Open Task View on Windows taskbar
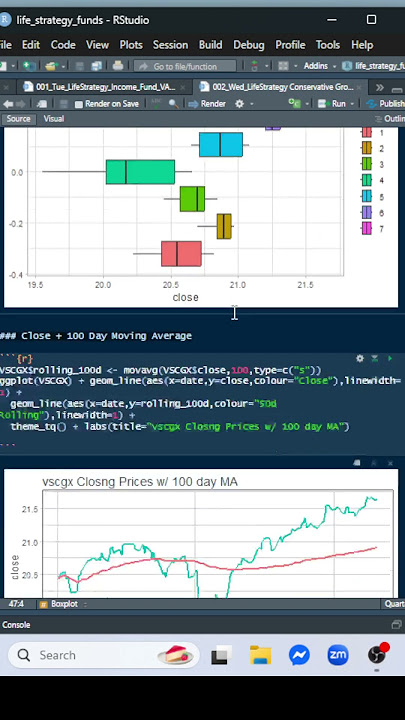Image resolution: width=405 pixels, height=720 pixels. tap(220, 655)
